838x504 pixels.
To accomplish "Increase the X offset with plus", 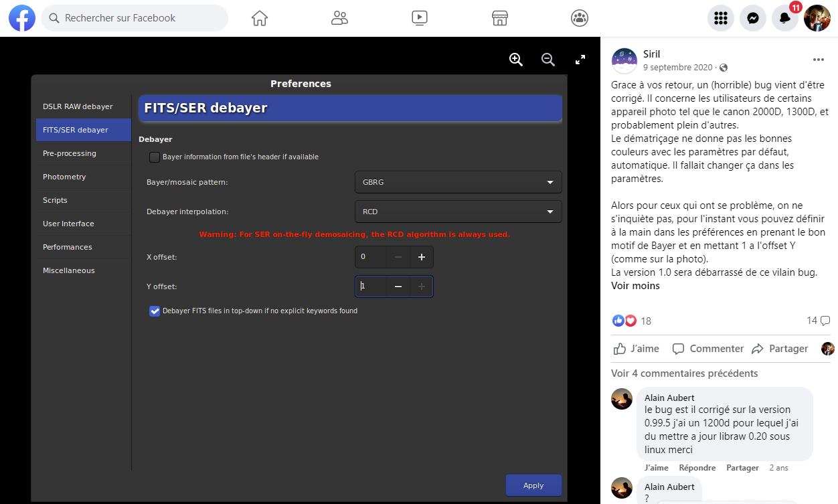I will (x=422, y=257).
